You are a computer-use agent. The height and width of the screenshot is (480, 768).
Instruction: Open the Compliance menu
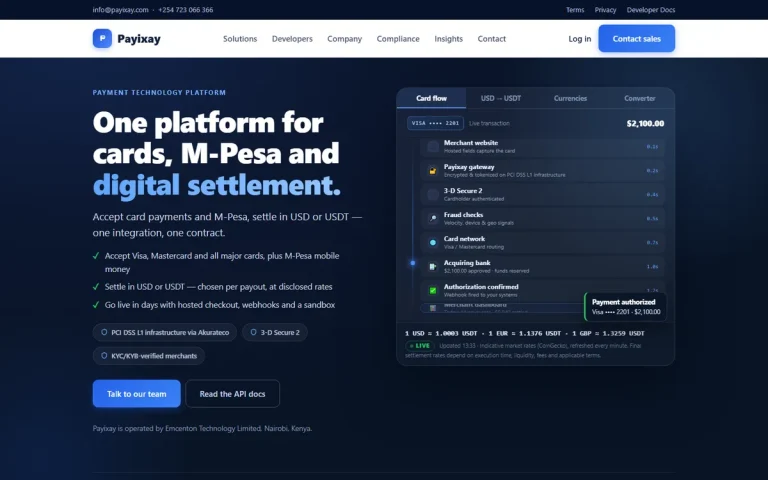click(398, 39)
